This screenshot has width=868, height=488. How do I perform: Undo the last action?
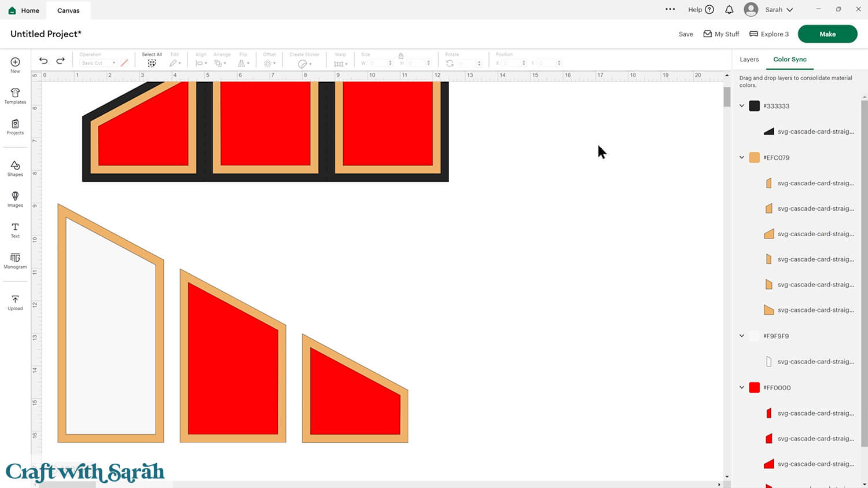pos(43,61)
